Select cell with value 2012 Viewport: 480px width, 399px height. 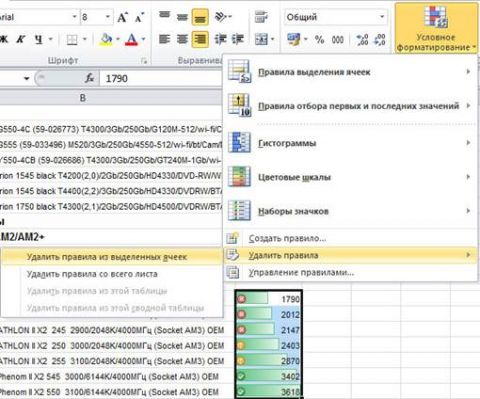268,314
